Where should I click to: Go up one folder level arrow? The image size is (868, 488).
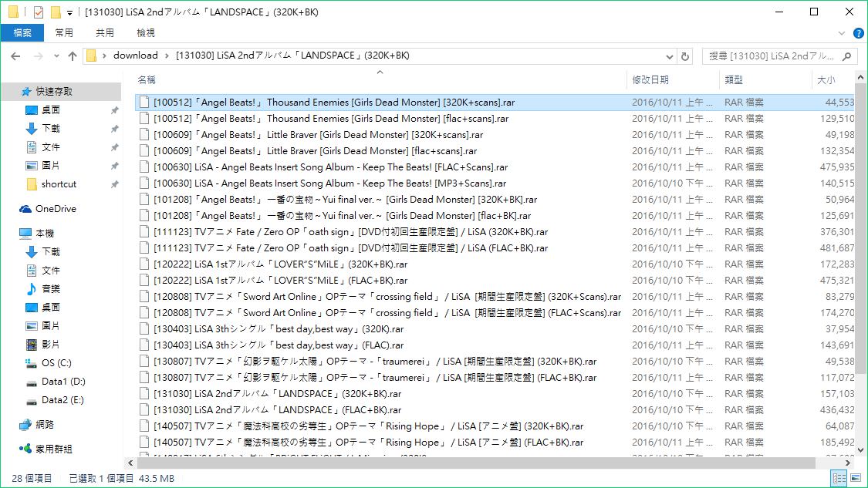[x=73, y=56]
